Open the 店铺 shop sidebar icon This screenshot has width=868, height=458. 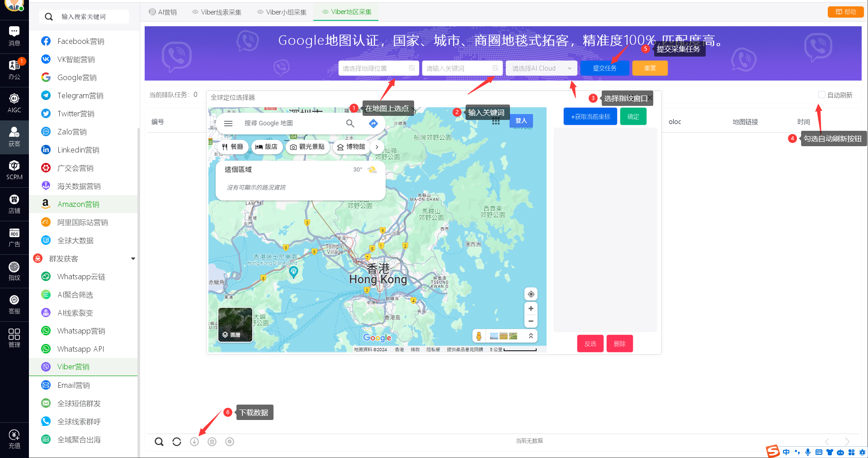14,204
